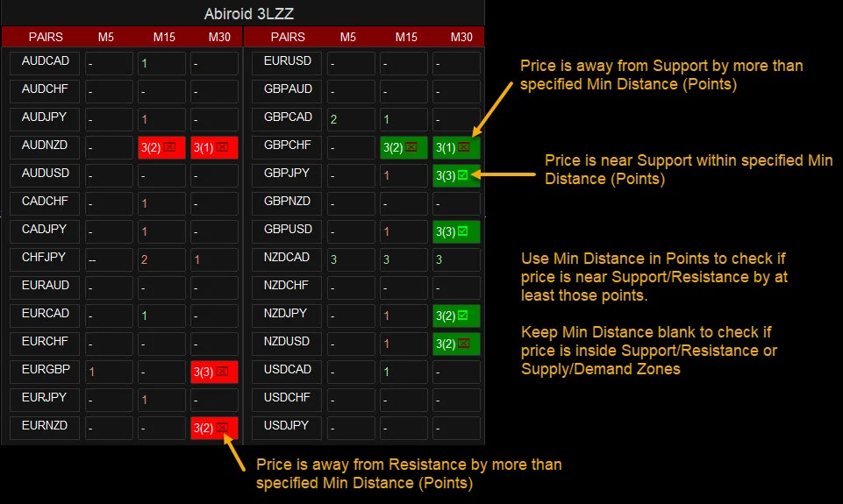Click the M15 column header in left table
The image size is (843, 504).
163,37
